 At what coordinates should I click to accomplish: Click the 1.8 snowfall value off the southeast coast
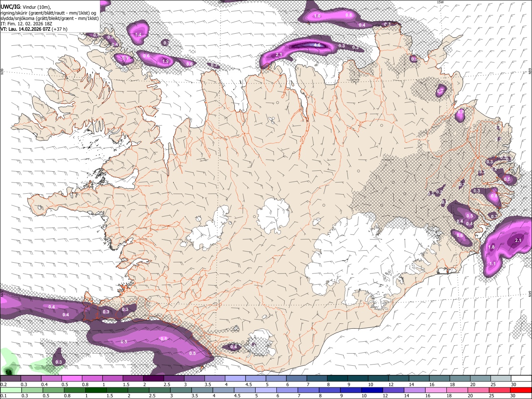(x=491, y=247)
